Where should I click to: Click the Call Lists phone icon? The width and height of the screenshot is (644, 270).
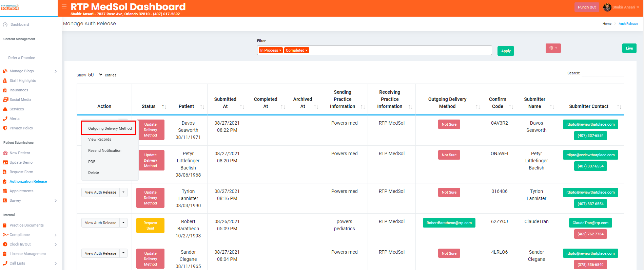pyautogui.click(x=5, y=263)
